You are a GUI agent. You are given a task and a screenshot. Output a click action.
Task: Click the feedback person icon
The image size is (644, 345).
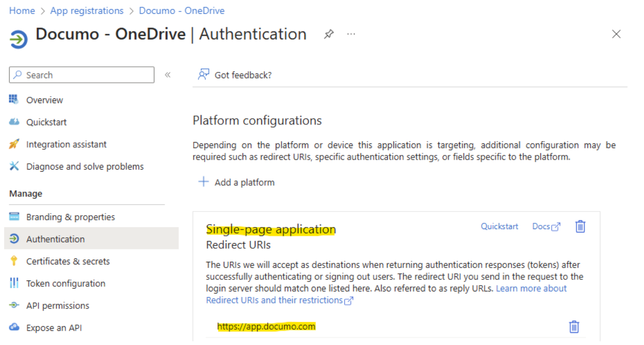click(x=203, y=74)
